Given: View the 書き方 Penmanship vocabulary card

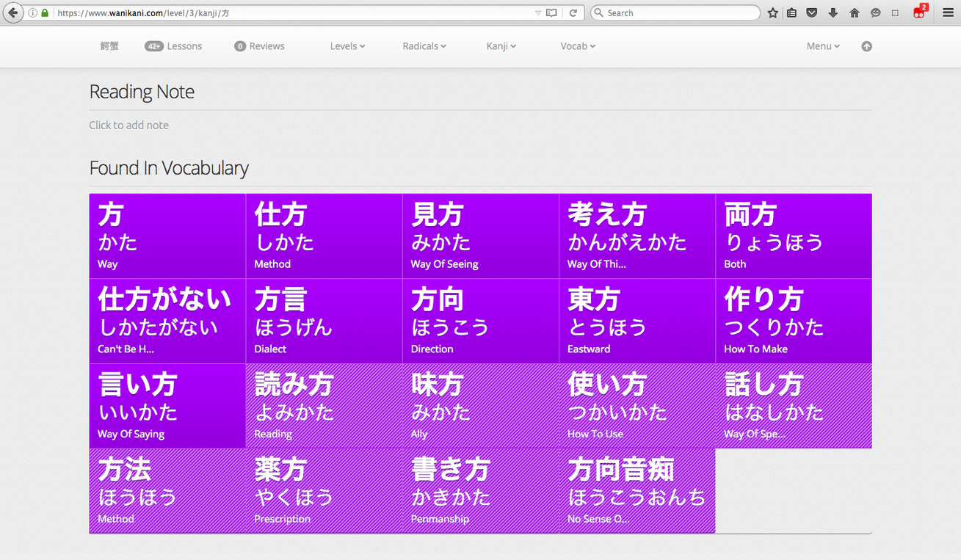Looking at the screenshot, I should point(481,491).
